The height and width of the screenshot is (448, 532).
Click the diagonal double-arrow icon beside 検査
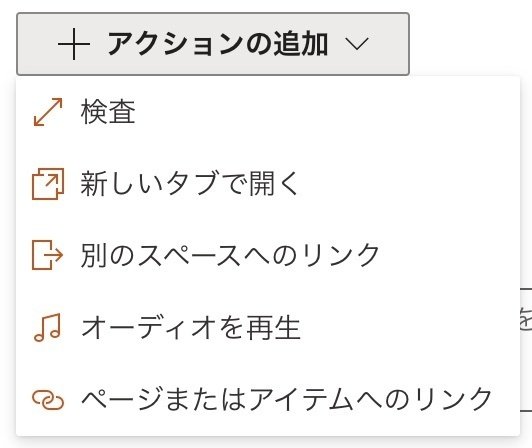tap(48, 112)
